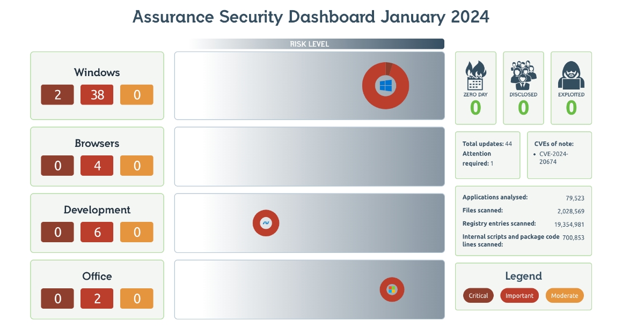
Task: Click the Moderate legend pill
Action: [x=565, y=296]
